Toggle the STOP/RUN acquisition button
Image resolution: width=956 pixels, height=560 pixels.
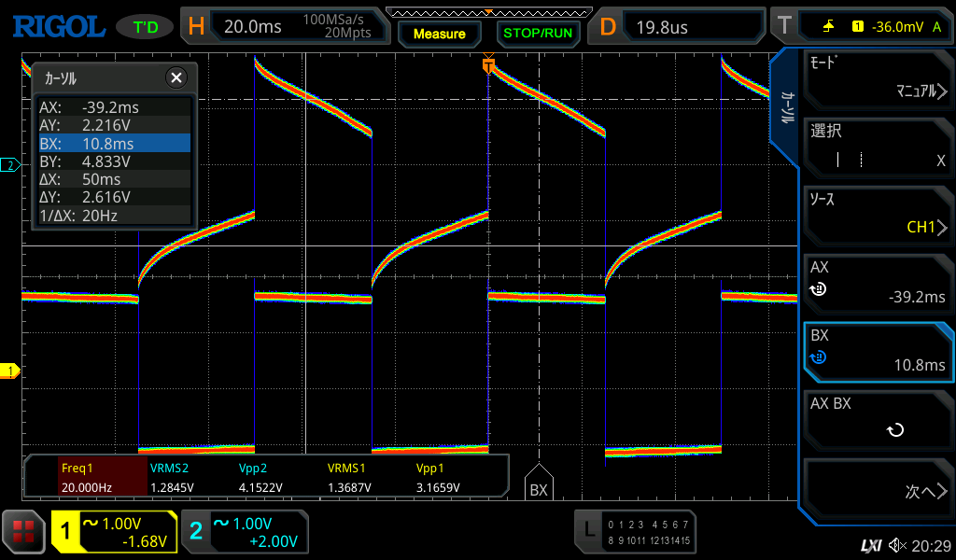(537, 33)
